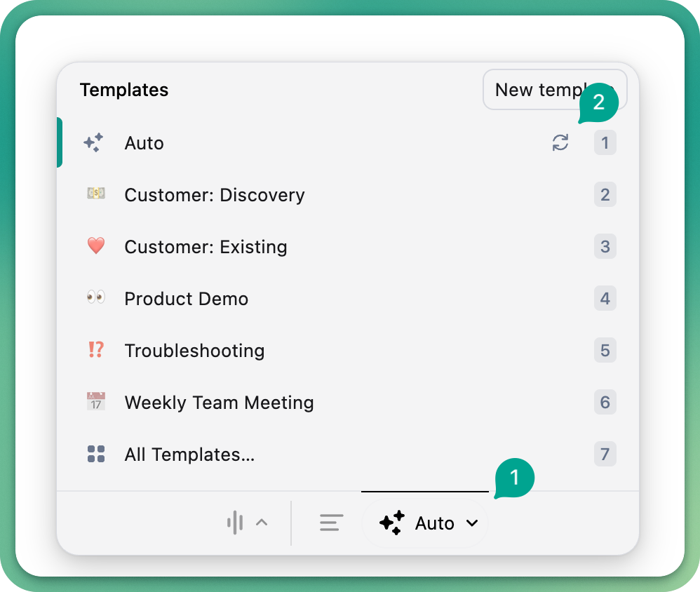Click the text lines icon in bottom bar

[331, 523]
